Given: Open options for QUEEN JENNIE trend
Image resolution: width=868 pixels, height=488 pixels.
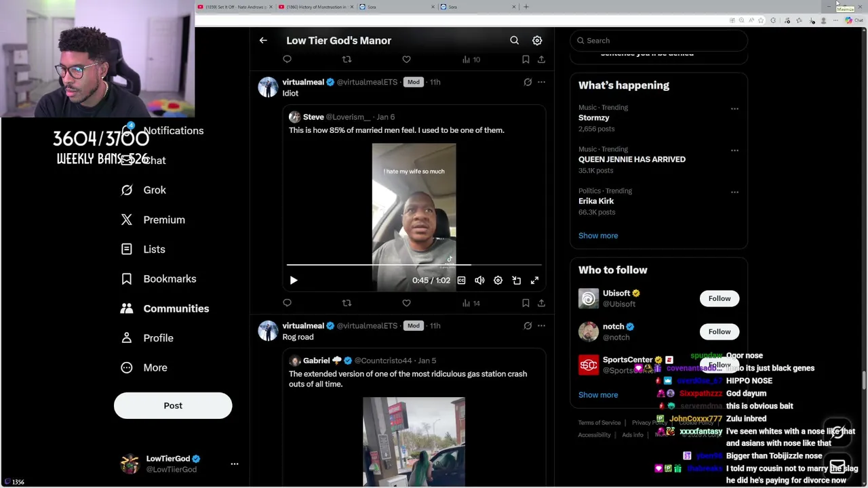Looking at the screenshot, I should click(x=734, y=150).
